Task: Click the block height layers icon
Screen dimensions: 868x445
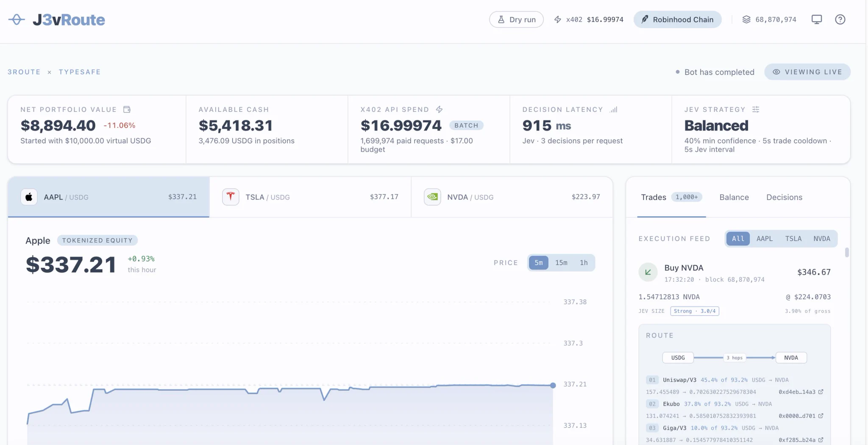Action: click(746, 19)
